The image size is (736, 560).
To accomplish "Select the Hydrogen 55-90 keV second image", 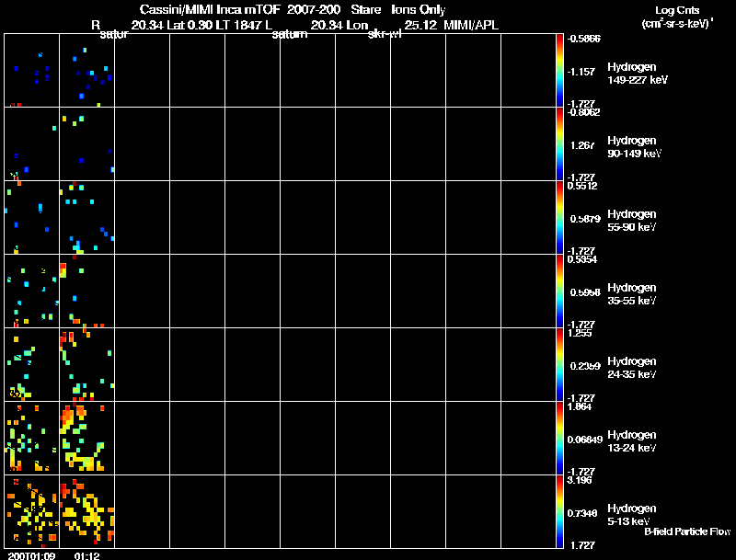I will pos(86,218).
